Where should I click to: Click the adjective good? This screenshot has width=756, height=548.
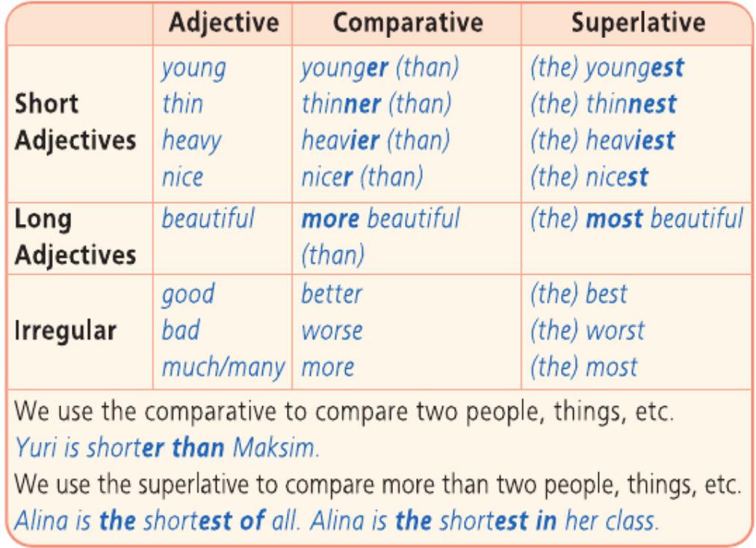pos(188,294)
